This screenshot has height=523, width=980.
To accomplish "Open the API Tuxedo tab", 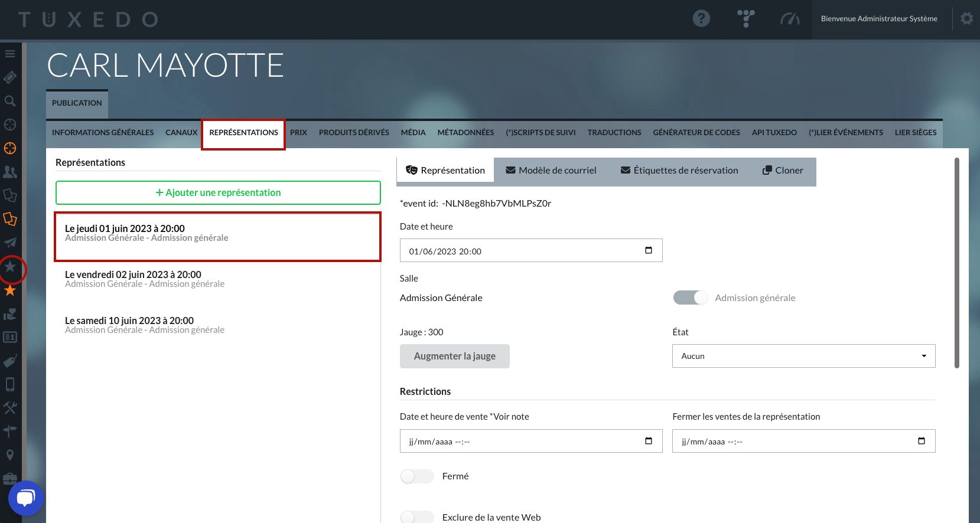I will (x=774, y=133).
